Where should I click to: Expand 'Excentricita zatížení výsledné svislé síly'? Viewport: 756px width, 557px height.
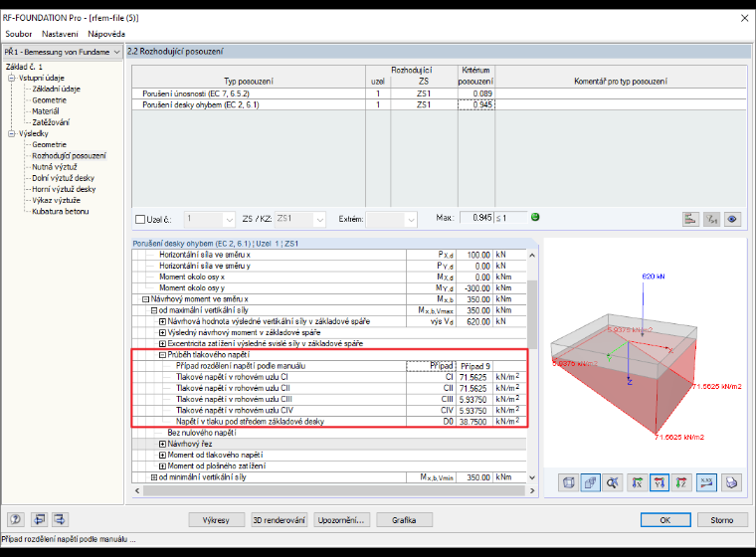(162, 343)
